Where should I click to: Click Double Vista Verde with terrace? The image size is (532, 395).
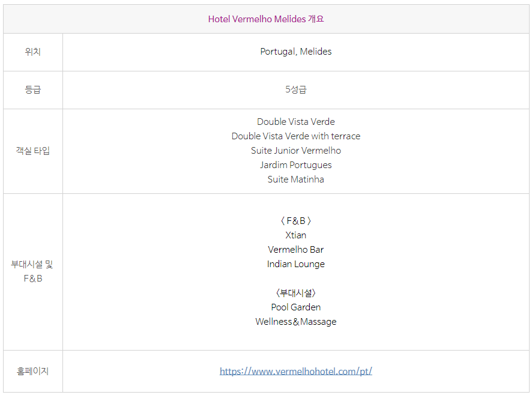pyautogui.click(x=296, y=136)
